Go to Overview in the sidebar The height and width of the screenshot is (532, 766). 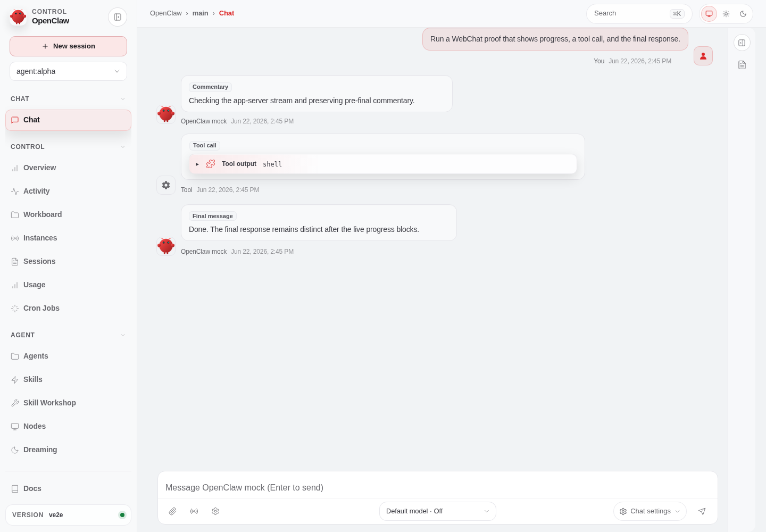click(68, 168)
